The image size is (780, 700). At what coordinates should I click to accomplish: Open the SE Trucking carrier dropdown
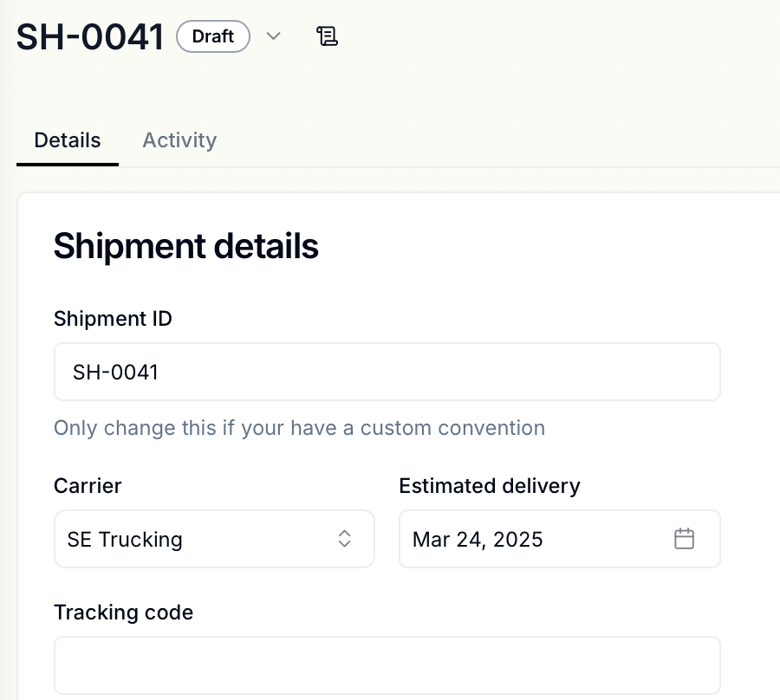(214, 539)
